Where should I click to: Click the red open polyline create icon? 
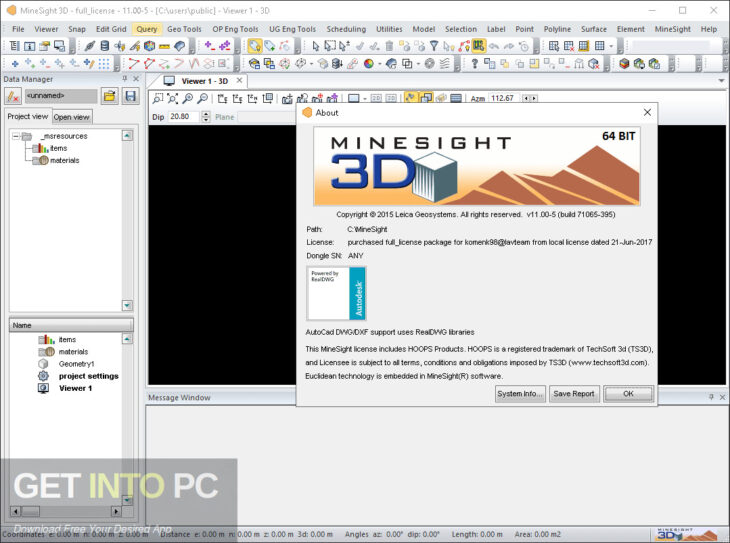tap(134, 63)
